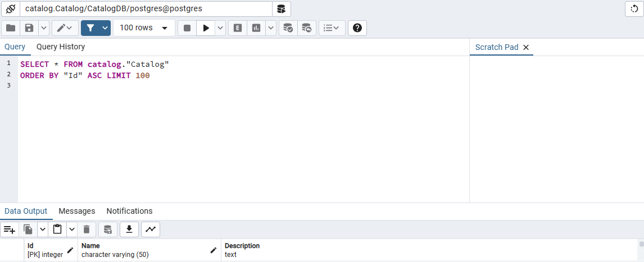This screenshot has width=644, height=262.
Task: Click the Explain Analyze chart icon
Action: (256, 28)
